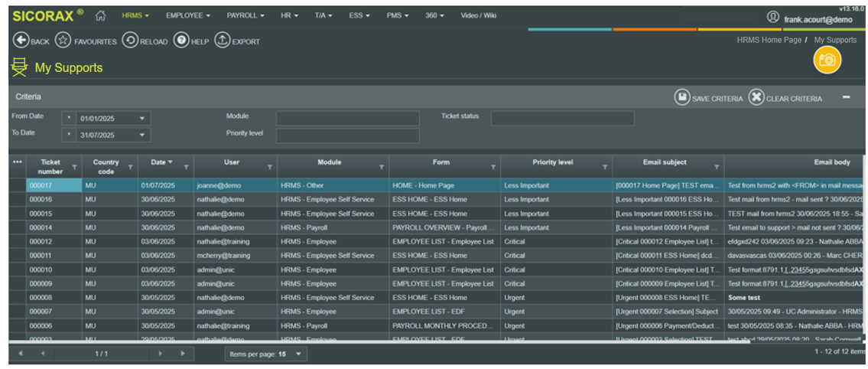Select ticket 000012 cell

point(54,242)
